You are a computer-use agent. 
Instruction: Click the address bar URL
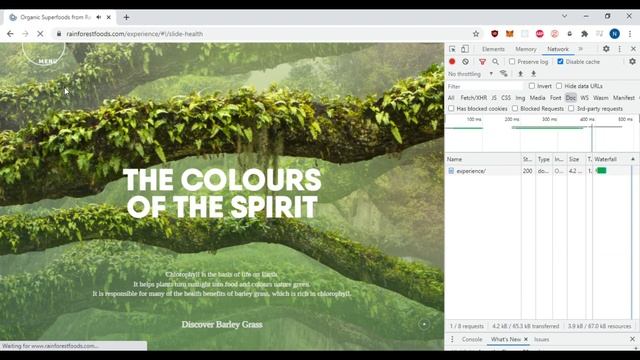135,34
